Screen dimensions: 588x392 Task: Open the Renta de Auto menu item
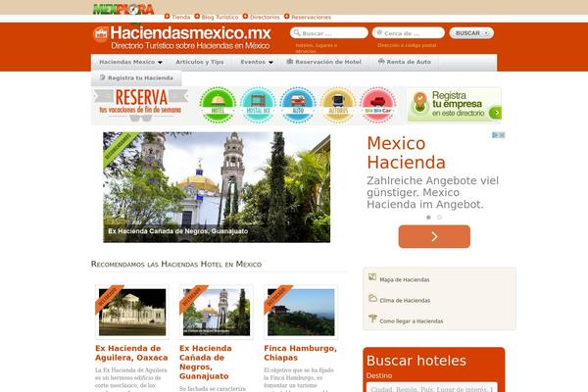(404, 62)
